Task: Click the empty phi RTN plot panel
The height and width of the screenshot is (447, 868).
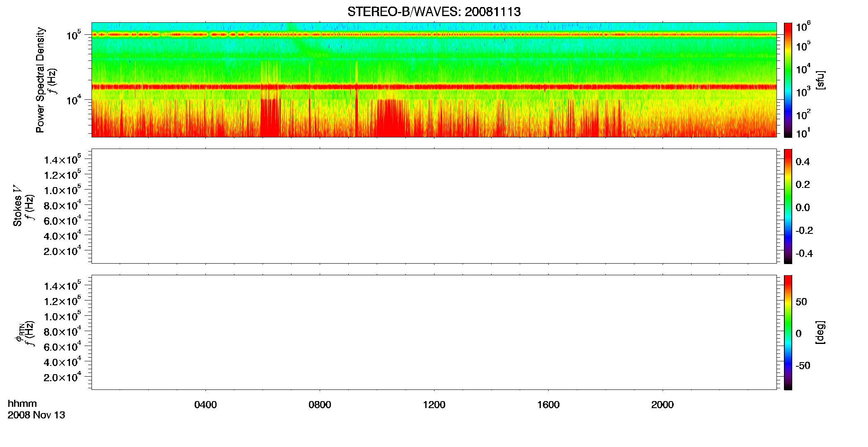Action: click(434, 332)
